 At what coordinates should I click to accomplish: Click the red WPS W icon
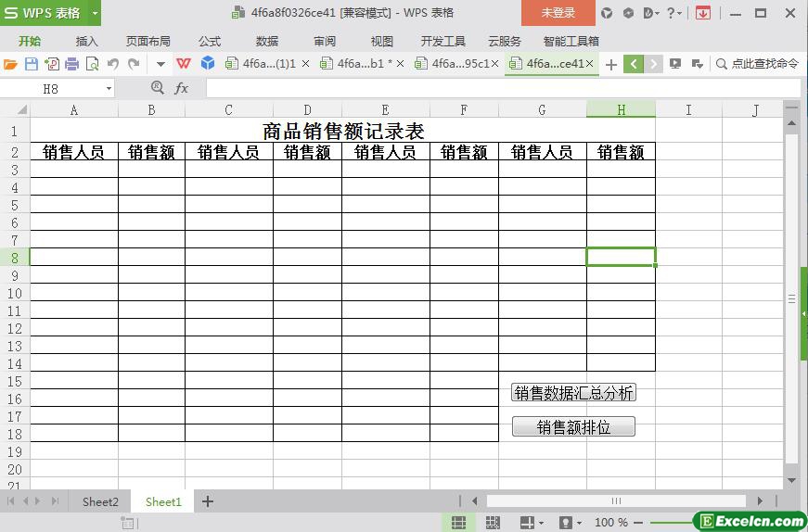click(184, 63)
